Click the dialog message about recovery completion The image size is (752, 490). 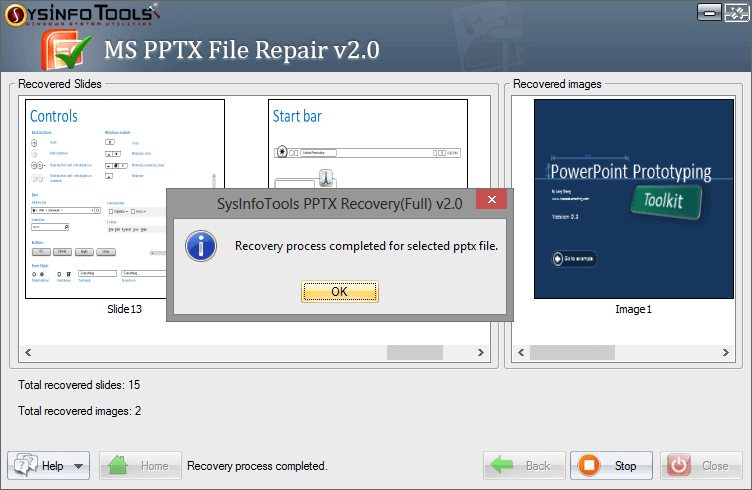tap(366, 246)
